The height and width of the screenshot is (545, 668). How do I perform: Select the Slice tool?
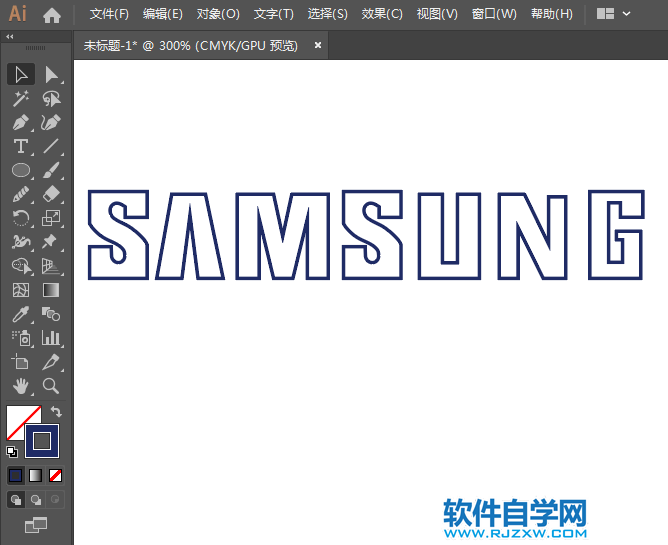pyautogui.click(x=52, y=362)
